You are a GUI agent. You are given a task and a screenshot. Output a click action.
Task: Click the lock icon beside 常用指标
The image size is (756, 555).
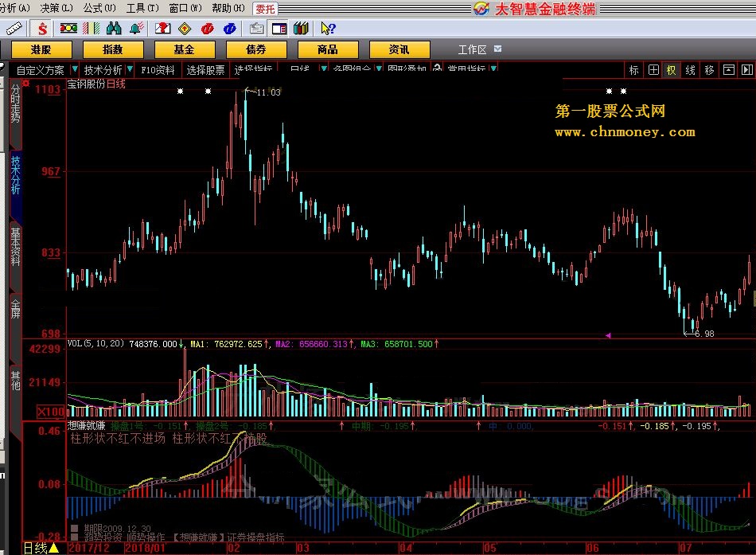tap(438, 68)
